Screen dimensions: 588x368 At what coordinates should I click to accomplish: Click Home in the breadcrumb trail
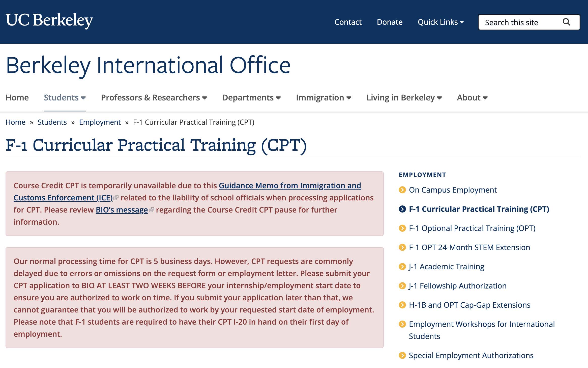pos(15,122)
